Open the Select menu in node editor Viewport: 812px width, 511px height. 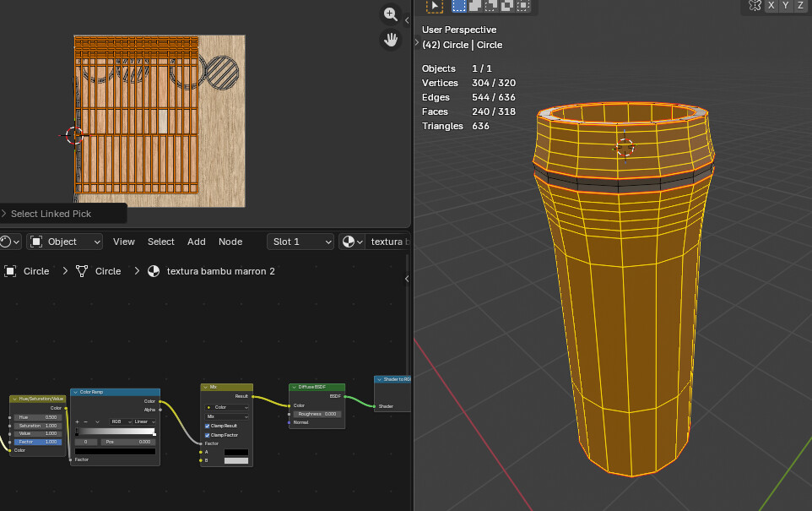(x=161, y=242)
